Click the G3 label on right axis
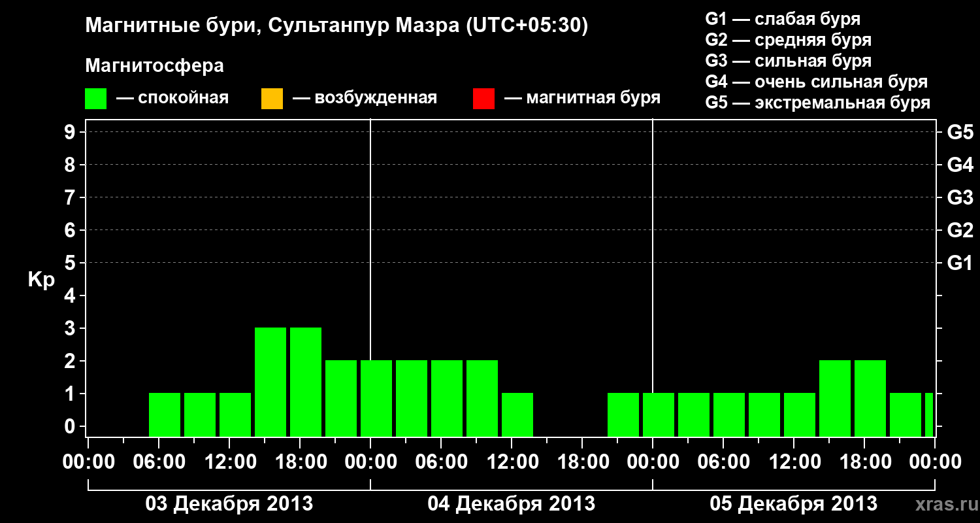Screen dimensions: 980x523 (960, 197)
